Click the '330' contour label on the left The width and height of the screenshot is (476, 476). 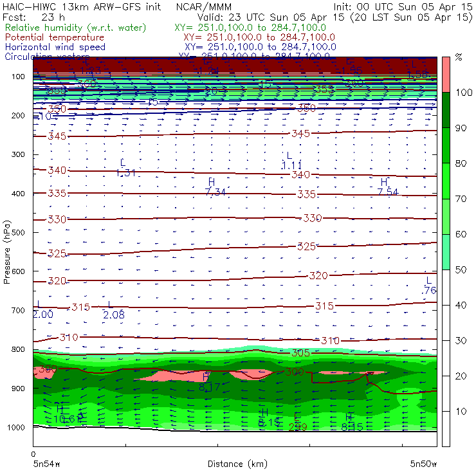click(x=57, y=219)
